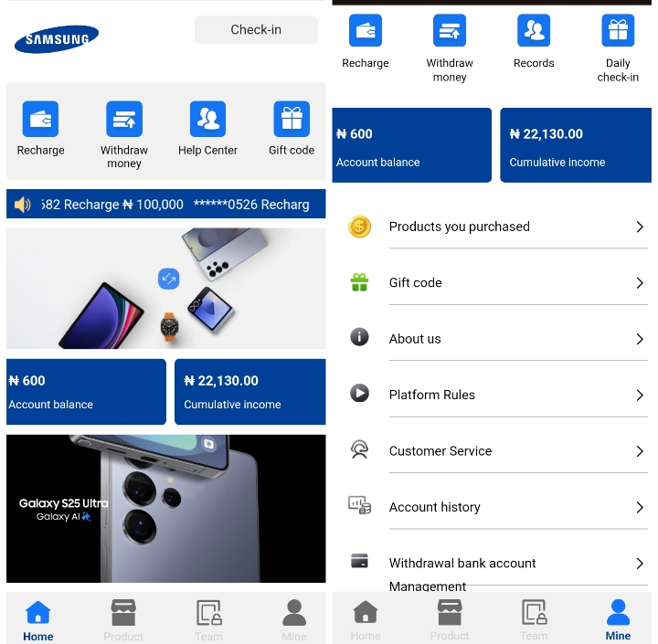Expand chevron for Platform Rules row

tap(640, 396)
